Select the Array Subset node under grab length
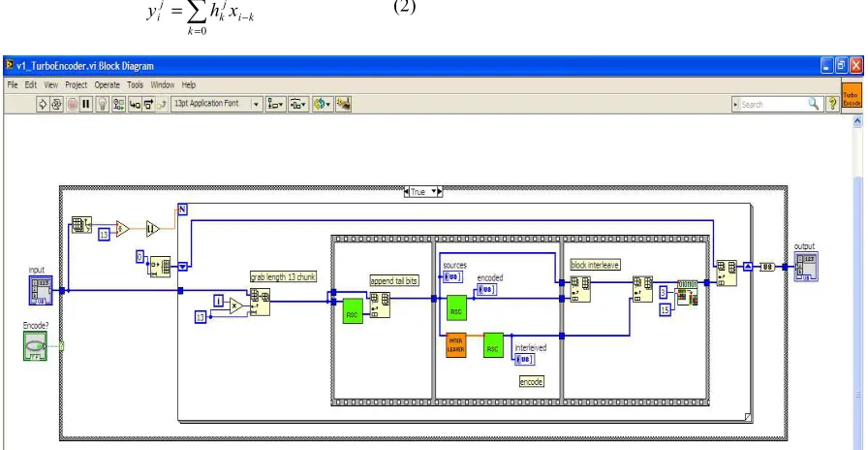 coord(260,302)
